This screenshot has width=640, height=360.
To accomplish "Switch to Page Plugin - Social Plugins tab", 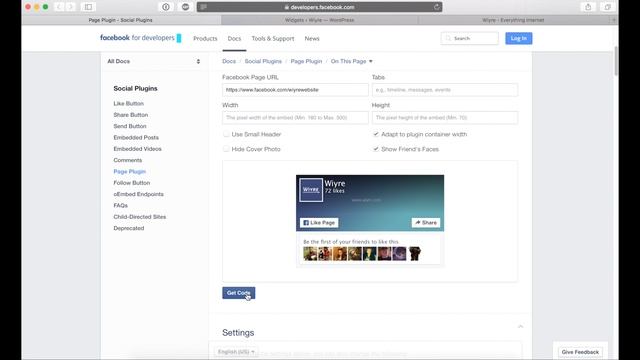I will click(x=121, y=20).
